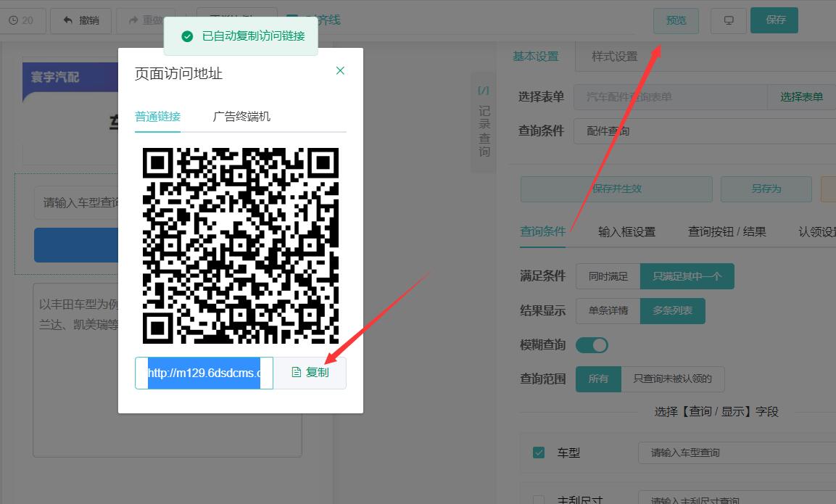Choose 所有 query range option
Screen dimensions: 836x504
point(598,379)
